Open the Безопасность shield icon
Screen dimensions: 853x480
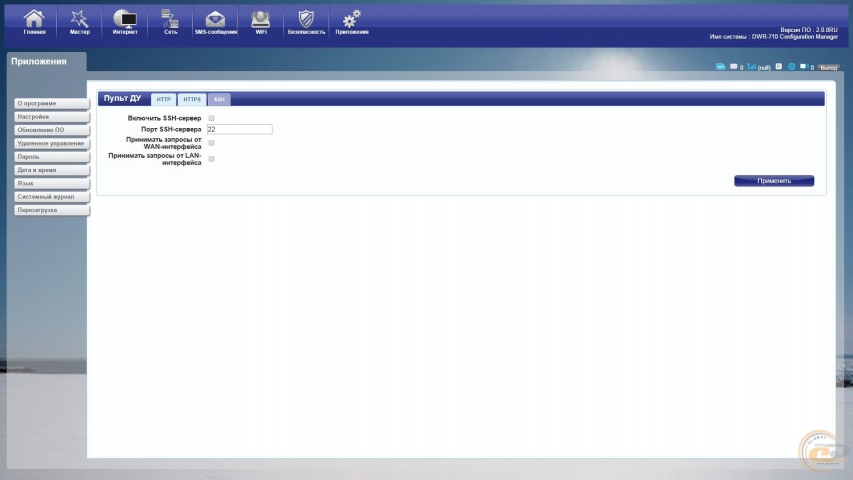tap(306, 22)
